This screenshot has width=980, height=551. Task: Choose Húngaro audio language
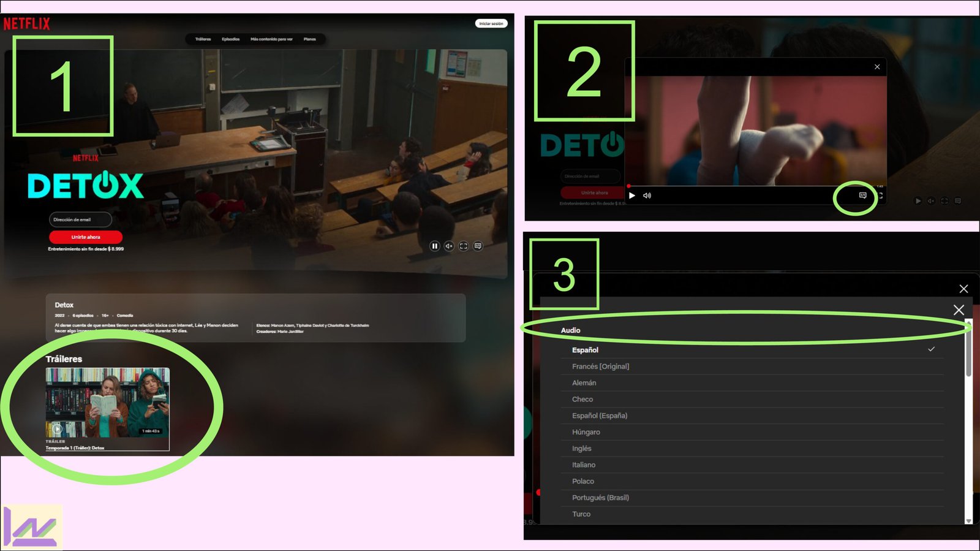click(753, 432)
